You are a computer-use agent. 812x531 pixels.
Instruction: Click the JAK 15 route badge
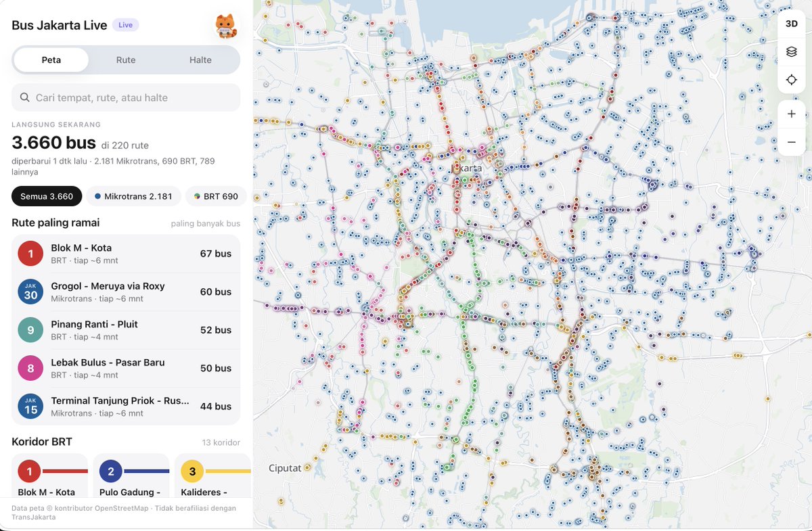(x=30, y=407)
